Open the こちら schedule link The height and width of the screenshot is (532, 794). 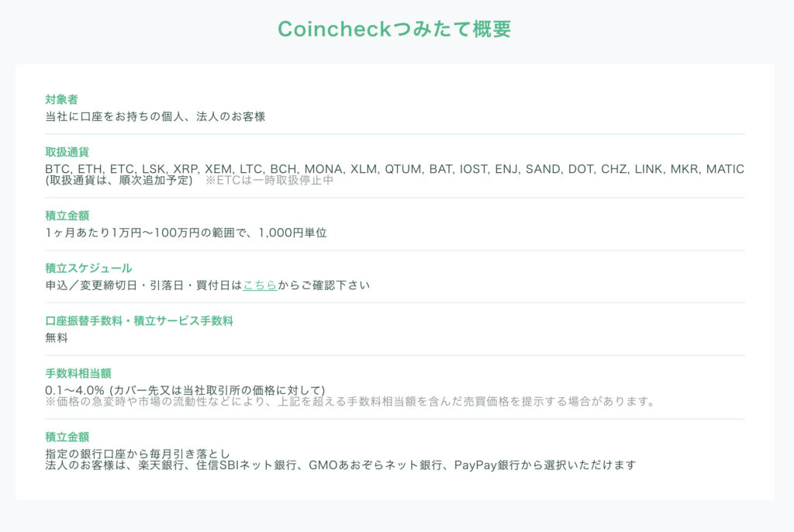260,285
